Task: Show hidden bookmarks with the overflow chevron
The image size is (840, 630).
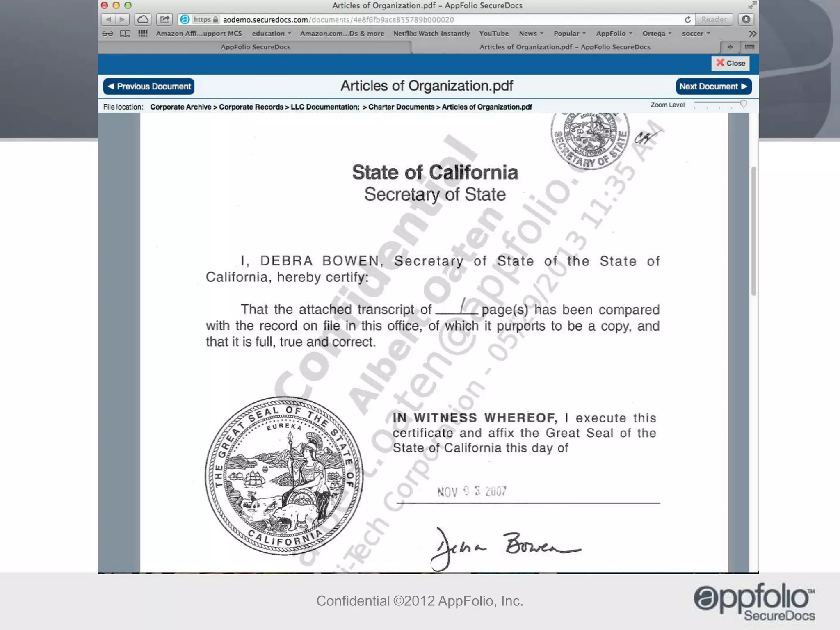Action: pyautogui.click(x=752, y=34)
